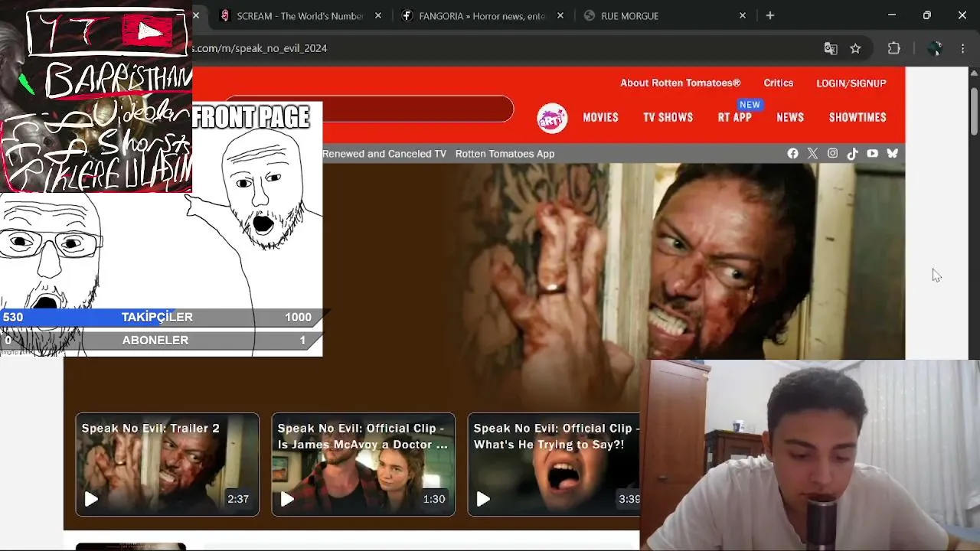Click the browser address bar URL
The height and width of the screenshot is (551, 980).
click(x=260, y=48)
